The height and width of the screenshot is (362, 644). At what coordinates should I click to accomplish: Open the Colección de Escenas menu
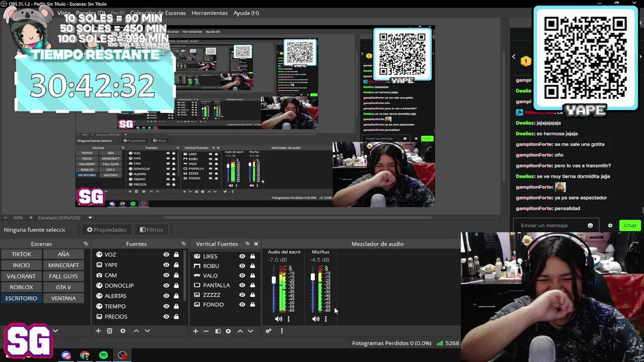(x=157, y=13)
